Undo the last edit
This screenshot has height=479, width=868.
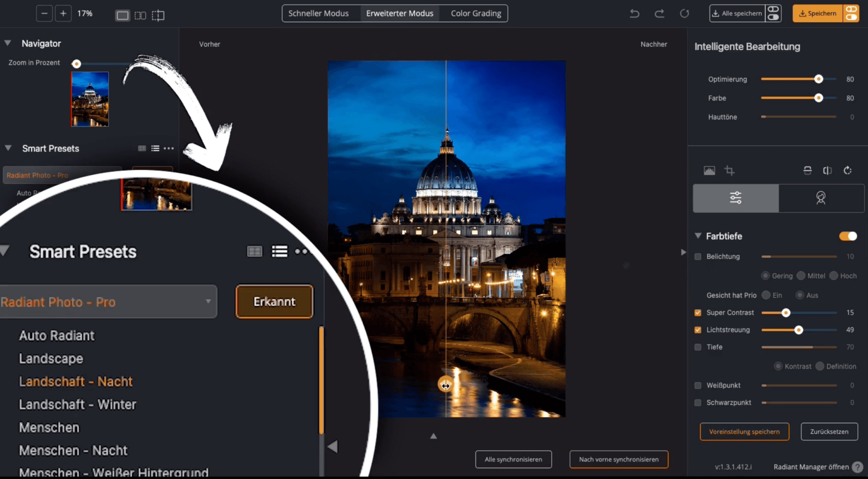[x=634, y=13]
